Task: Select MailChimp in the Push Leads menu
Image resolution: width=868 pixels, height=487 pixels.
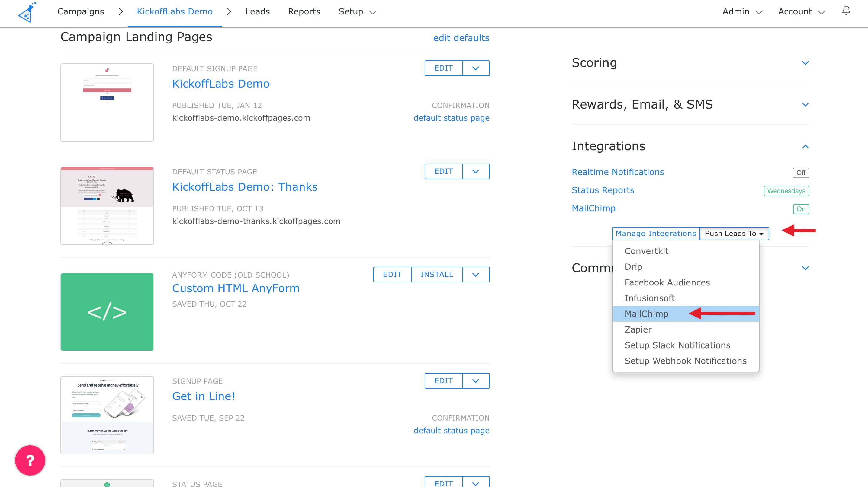Action: point(686,314)
